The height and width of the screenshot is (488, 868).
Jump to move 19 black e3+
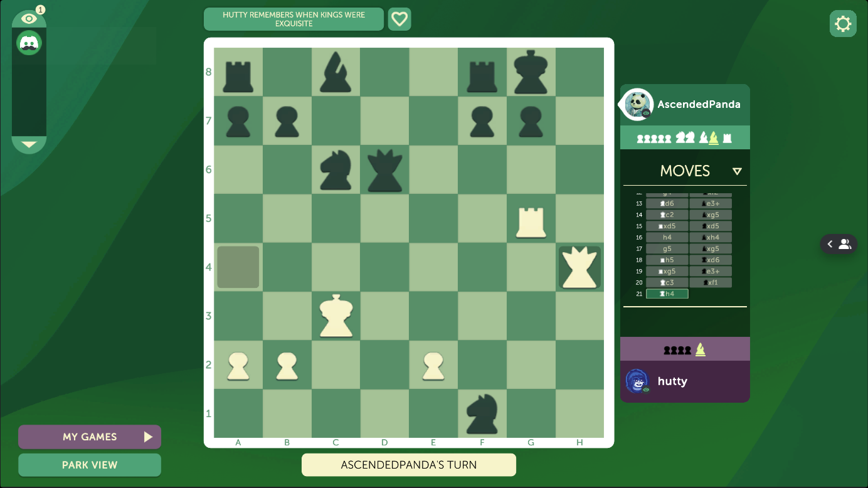click(711, 271)
